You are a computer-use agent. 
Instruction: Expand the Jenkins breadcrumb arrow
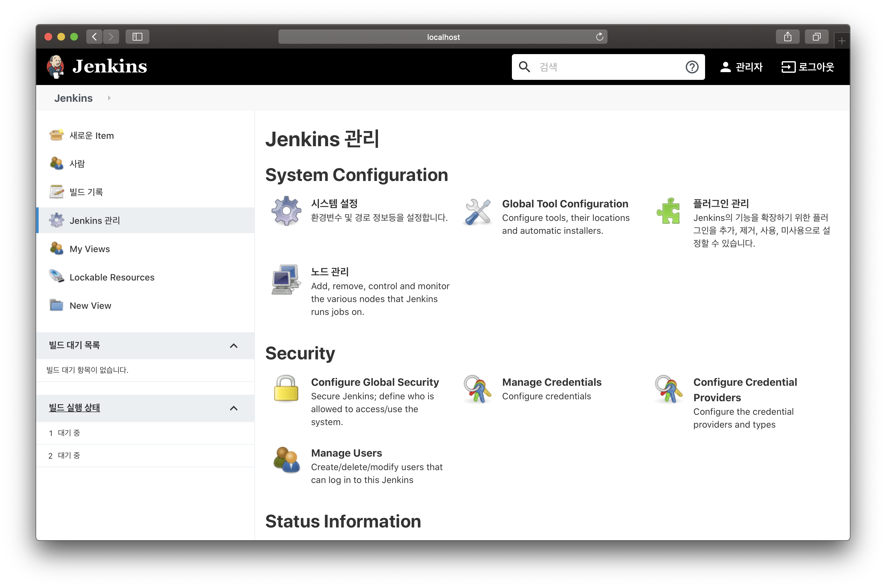[109, 98]
